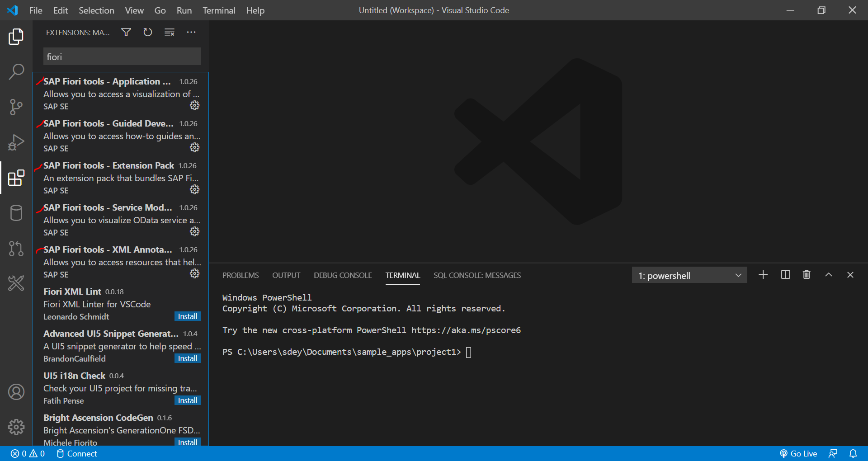Open the SQL database view icon

click(x=16, y=213)
